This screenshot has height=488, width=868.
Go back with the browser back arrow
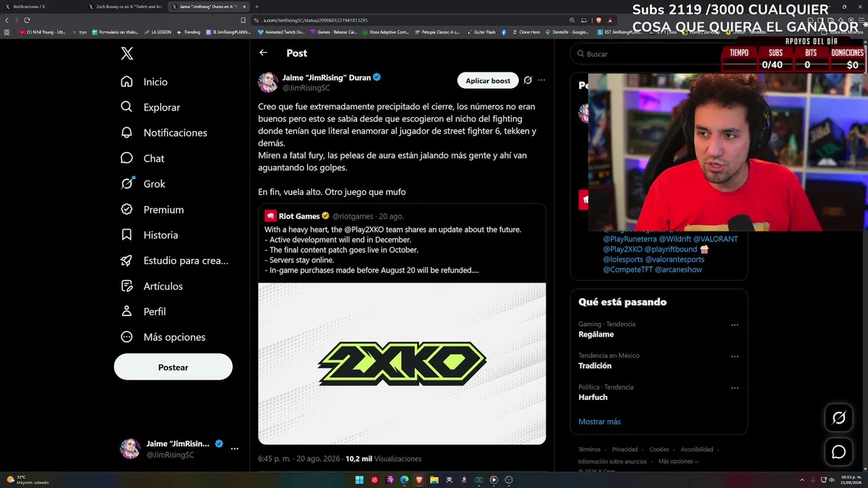click(7, 20)
